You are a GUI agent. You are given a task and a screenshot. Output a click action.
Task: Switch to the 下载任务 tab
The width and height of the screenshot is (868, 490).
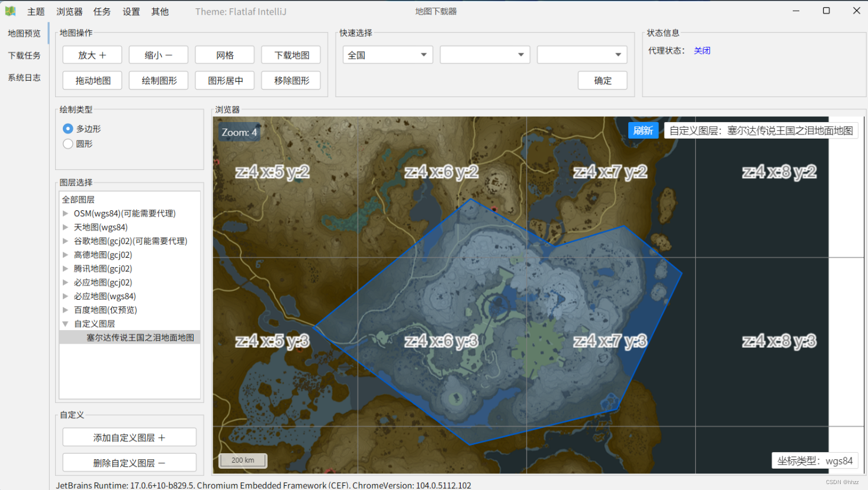(24, 55)
